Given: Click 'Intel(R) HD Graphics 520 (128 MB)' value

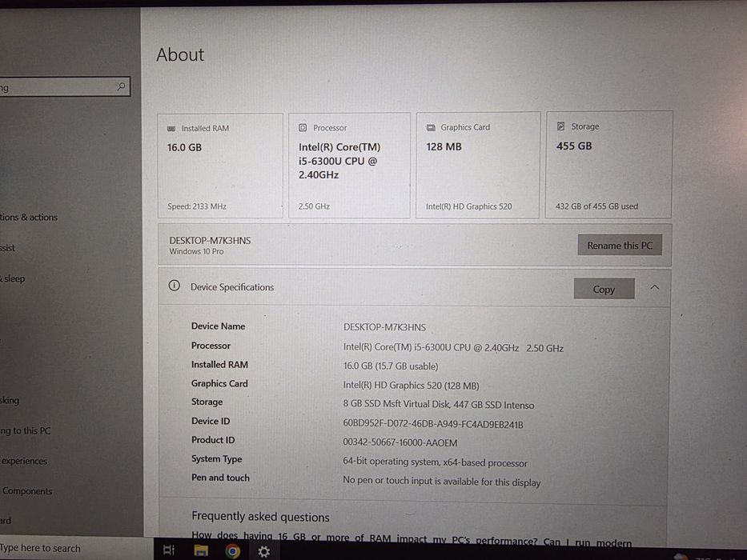Looking at the screenshot, I should [412, 386].
